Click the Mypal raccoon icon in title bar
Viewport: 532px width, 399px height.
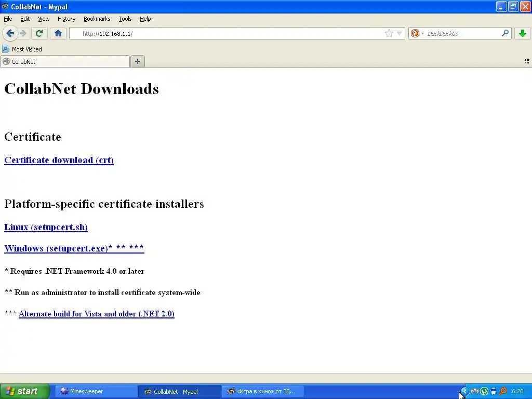(5, 6)
